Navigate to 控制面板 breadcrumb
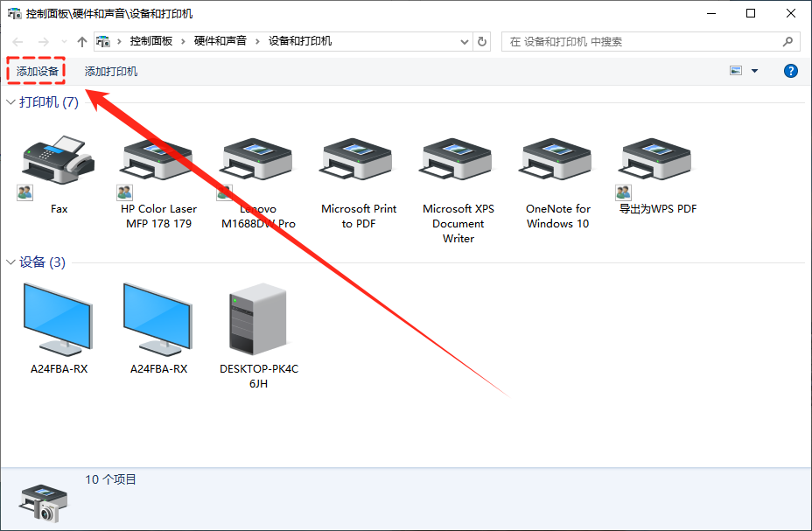Screen dimensions: 812x531 click(150, 41)
